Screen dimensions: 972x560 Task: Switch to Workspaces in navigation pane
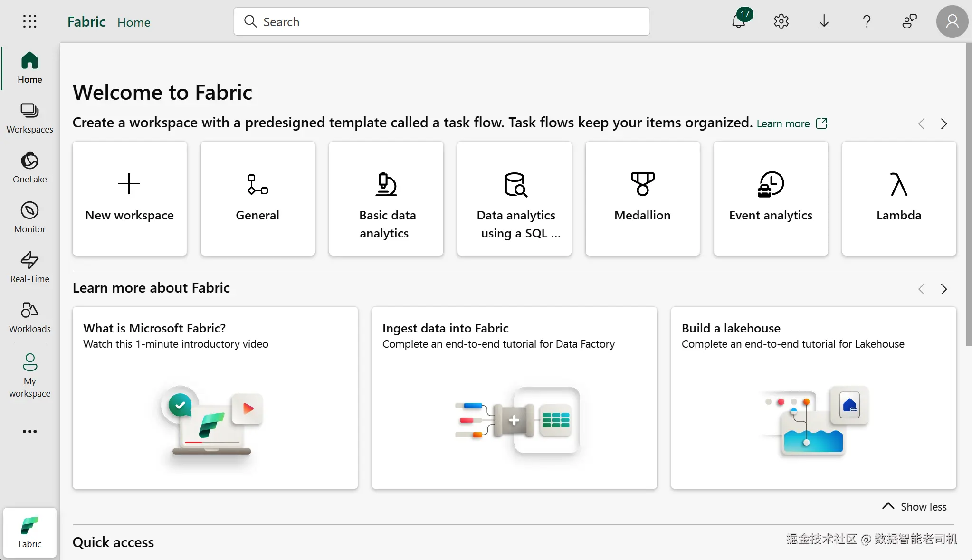tap(29, 117)
